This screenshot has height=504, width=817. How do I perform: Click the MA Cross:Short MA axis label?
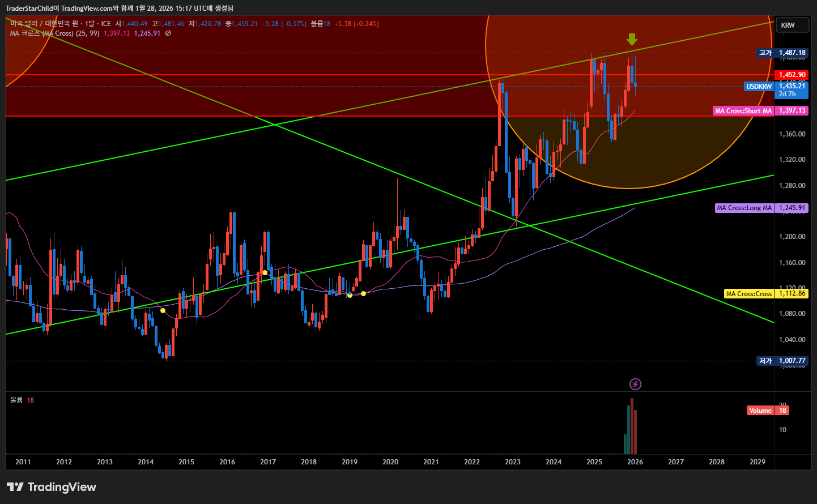[743, 111]
